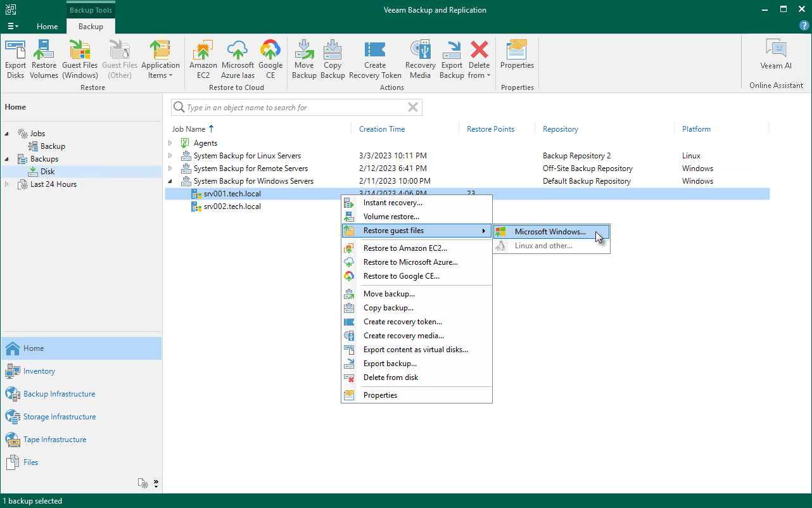Viewport: 812px width, 508px height.
Task: Click the Move Backup ribbon button
Action: 304,60
